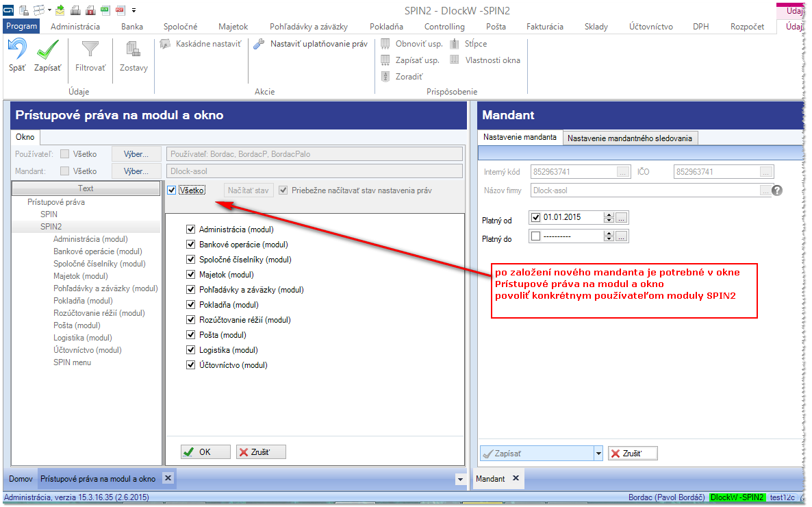This screenshot has width=812, height=507.
Task: Click the window layout grid quick access icon
Action: pyautogui.click(x=39, y=10)
